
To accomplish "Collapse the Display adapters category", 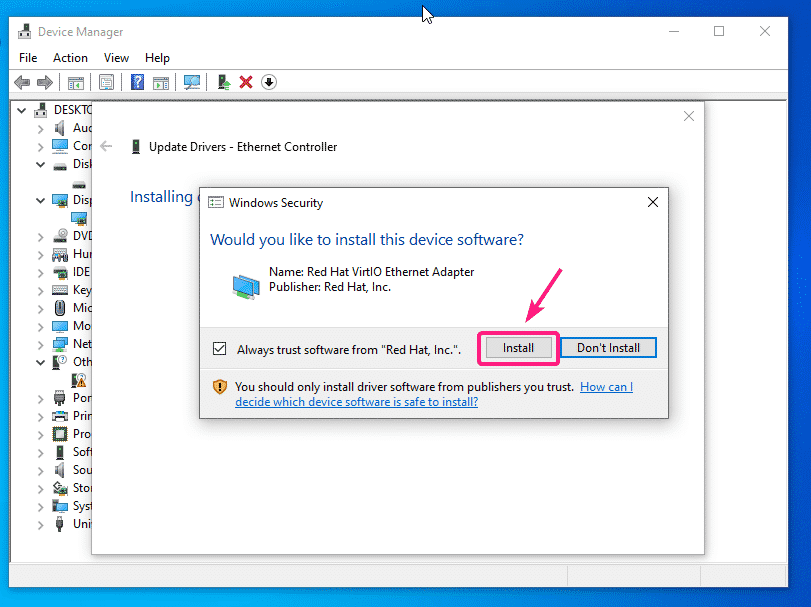I will pos(40,201).
